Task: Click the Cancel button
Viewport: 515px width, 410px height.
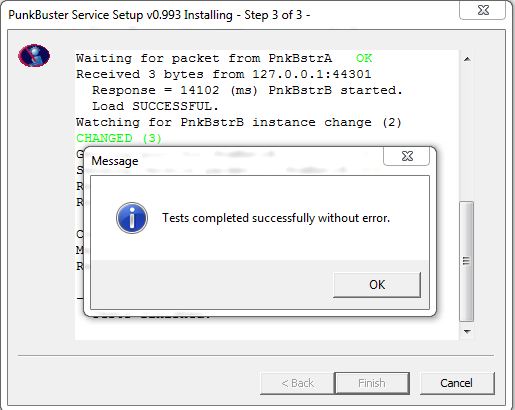Action: pyautogui.click(x=457, y=383)
